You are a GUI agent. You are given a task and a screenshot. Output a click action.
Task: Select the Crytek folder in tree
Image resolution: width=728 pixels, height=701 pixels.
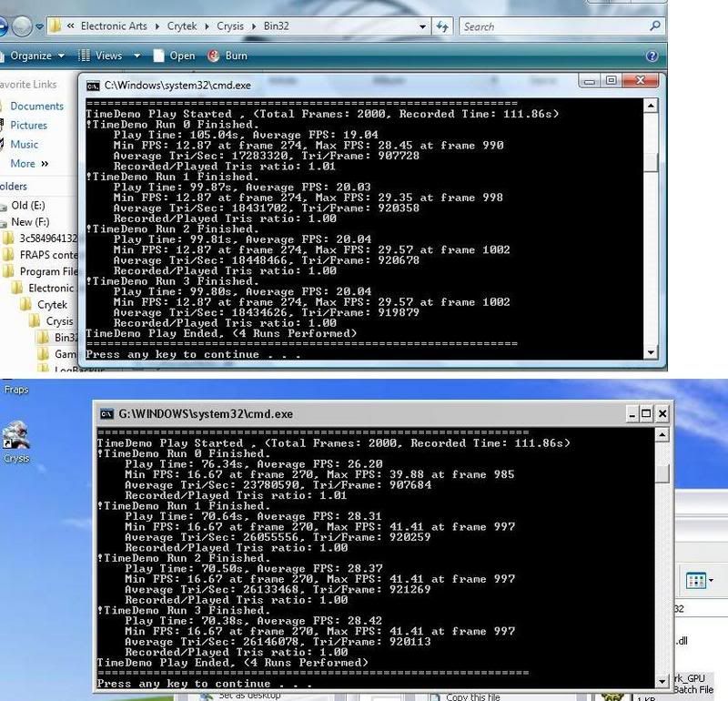pos(52,305)
